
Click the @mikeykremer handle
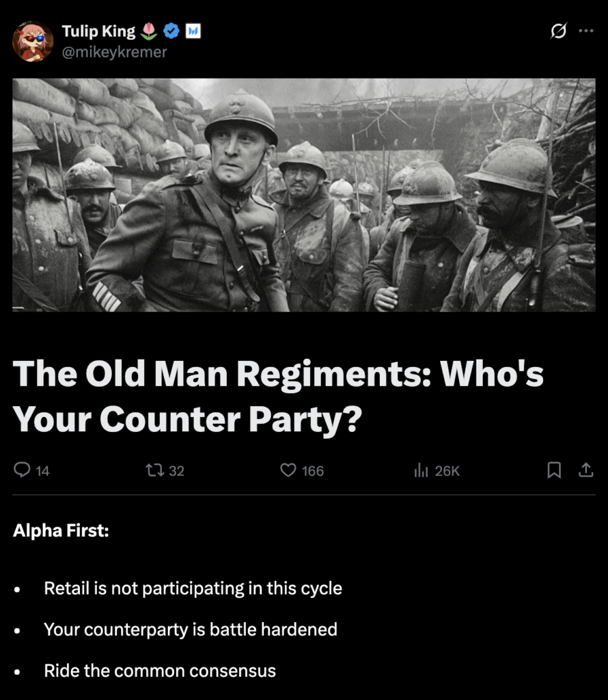[x=114, y=52]
